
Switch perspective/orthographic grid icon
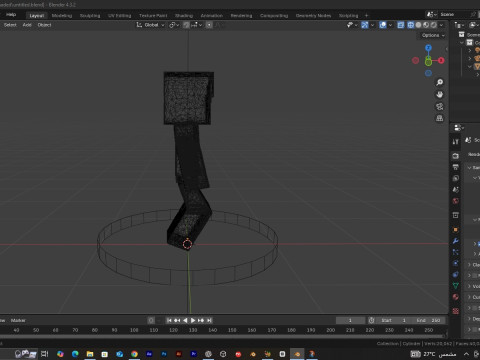(x=440, y=118)
